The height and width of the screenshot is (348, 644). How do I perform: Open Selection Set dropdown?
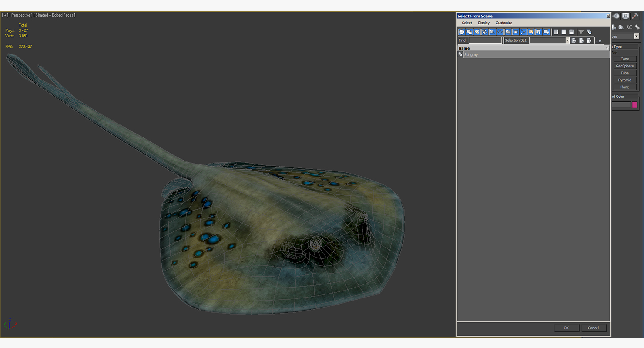click(567, 40)
